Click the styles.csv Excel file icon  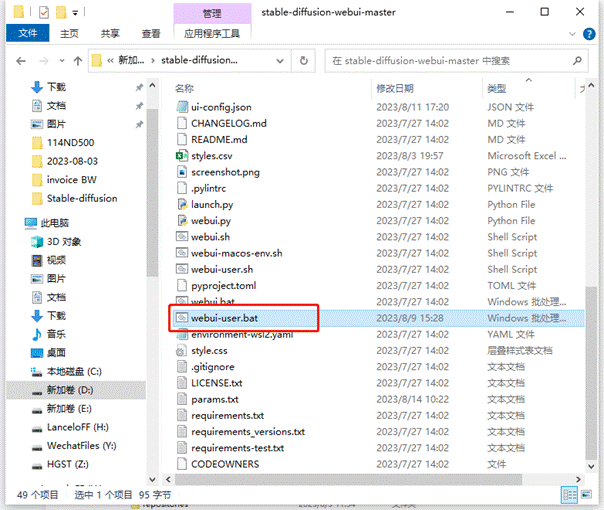[181, 156]
